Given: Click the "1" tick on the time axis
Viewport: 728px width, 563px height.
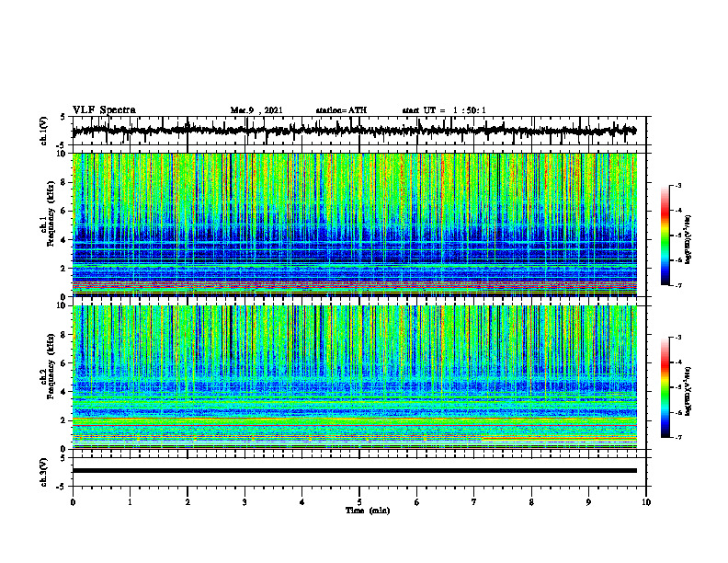Looking at the screenshot, I should (130, 502).
